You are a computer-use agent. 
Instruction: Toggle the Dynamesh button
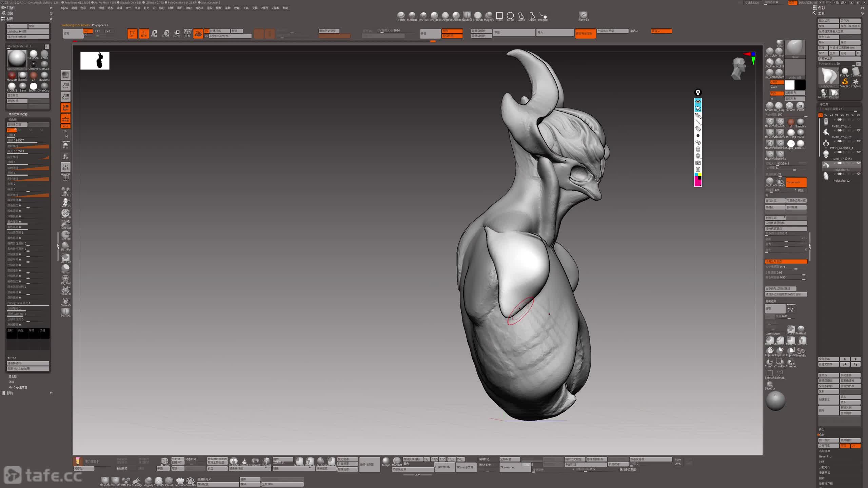pos(796,182)
